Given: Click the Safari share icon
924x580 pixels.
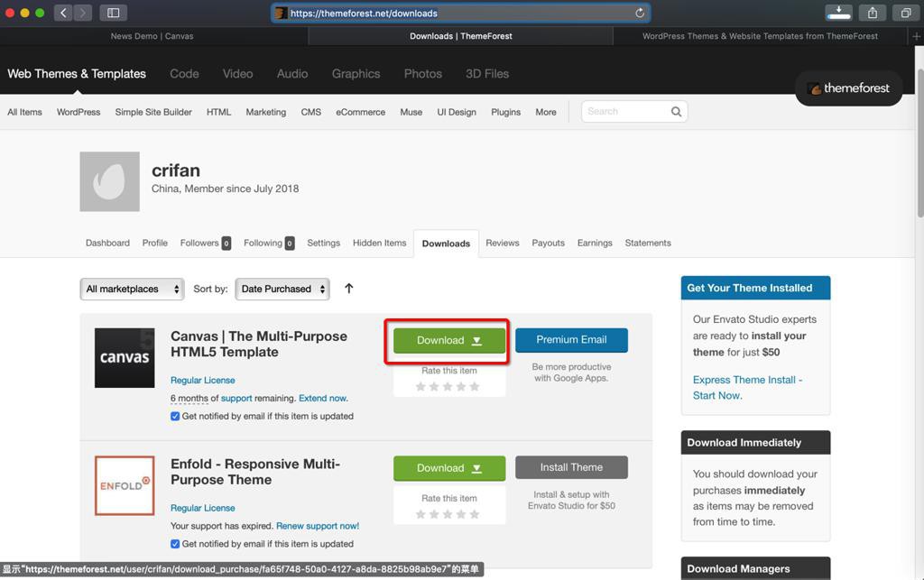Looking at the screenshot, I should point(873,13).
